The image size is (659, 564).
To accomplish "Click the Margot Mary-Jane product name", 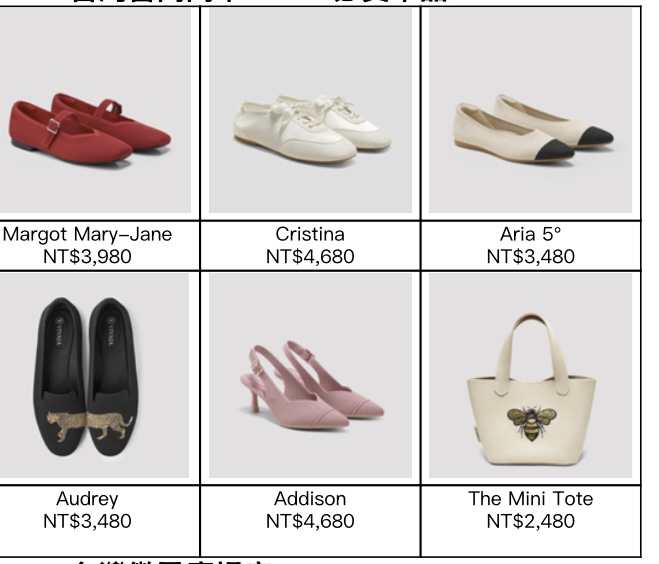I will point(87,235).
